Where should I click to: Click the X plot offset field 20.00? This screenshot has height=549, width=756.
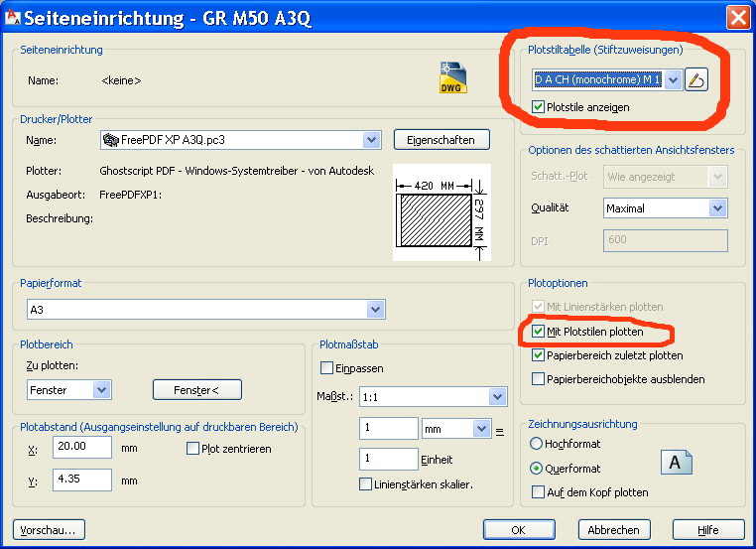[x=82, y=447]
